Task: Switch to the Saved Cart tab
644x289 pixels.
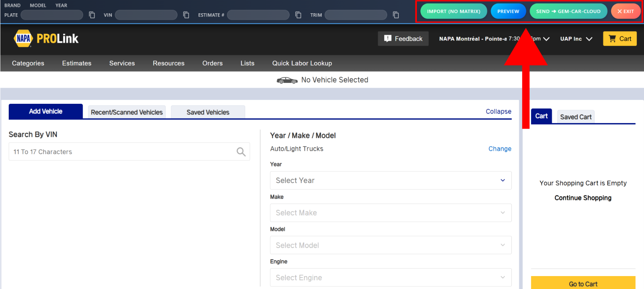Action: coord(576,117)
